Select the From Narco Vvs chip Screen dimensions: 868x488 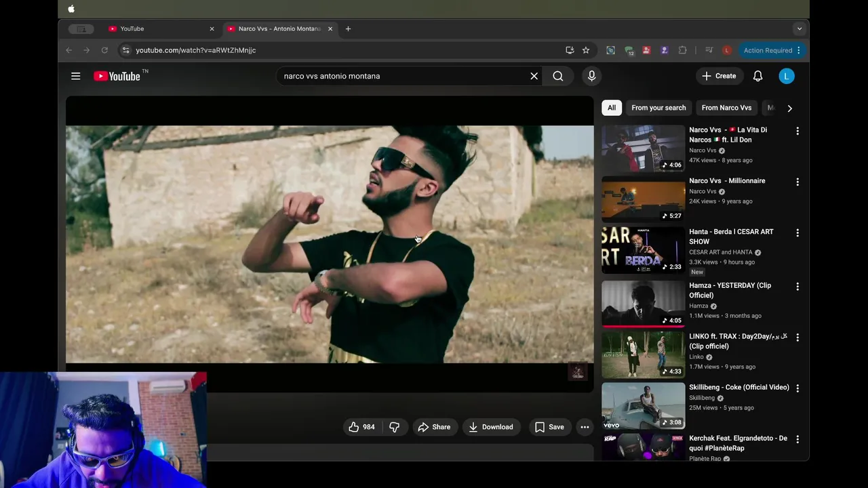point(726,108)
